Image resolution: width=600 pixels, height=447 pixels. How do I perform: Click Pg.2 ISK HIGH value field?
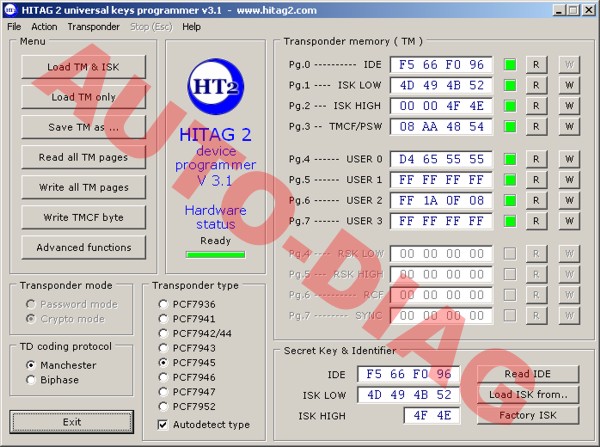pos(441,106)
